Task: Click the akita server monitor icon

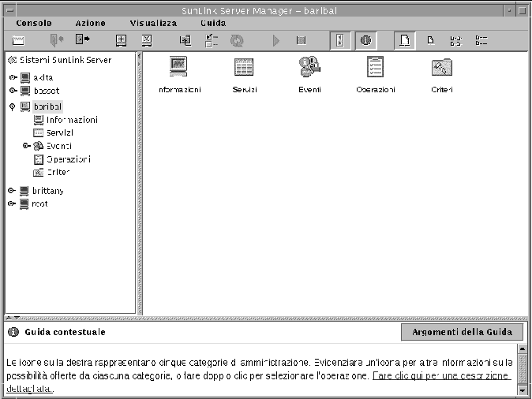Action: (25, 77)
